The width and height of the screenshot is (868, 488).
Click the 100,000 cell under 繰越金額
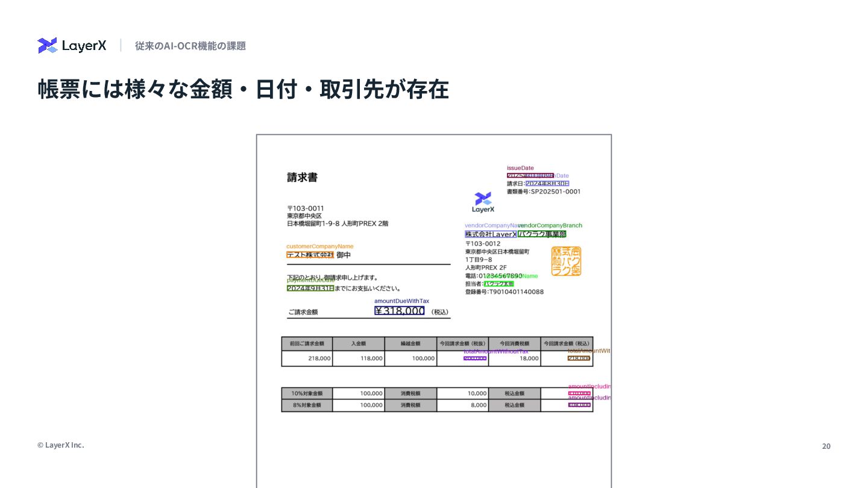pos(410,358)
